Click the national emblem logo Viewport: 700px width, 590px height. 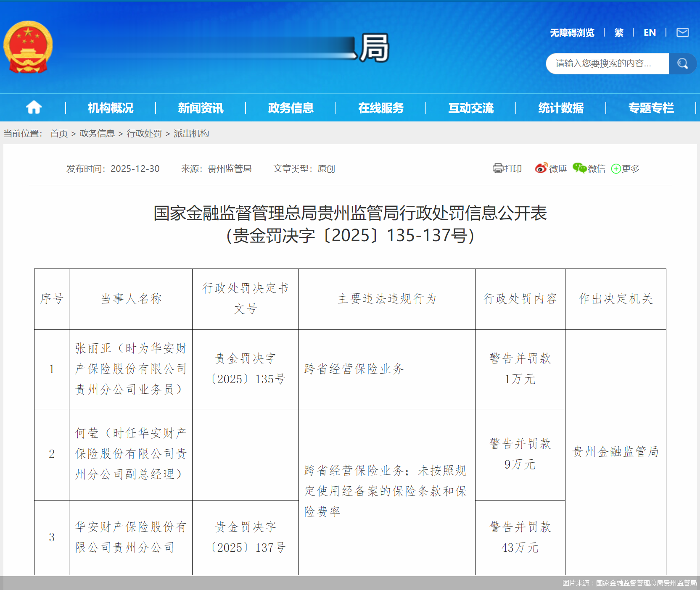pyautogui.click(x=28, y=47)
